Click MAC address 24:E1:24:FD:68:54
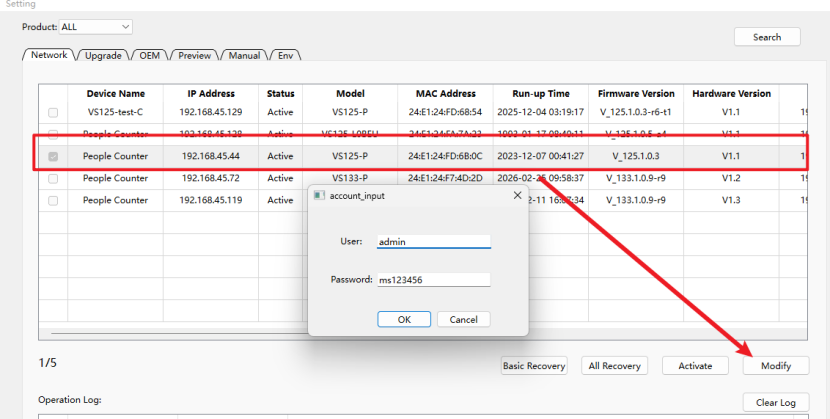This screenshot has width=830, height=419. 445,112
